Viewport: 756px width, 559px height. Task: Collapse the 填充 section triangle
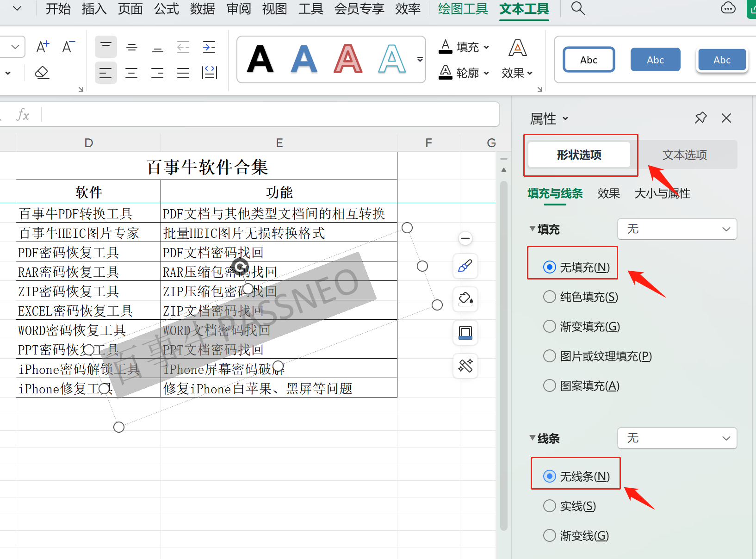pyautogui.click(x=533, y=229)
